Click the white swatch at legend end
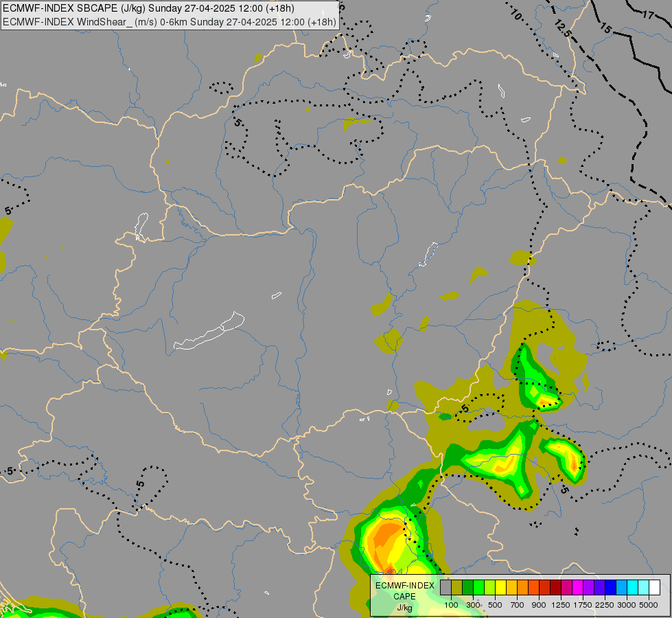Image resolution: width=672 pixels, height=618 pixels. click(x=654, y=588)
